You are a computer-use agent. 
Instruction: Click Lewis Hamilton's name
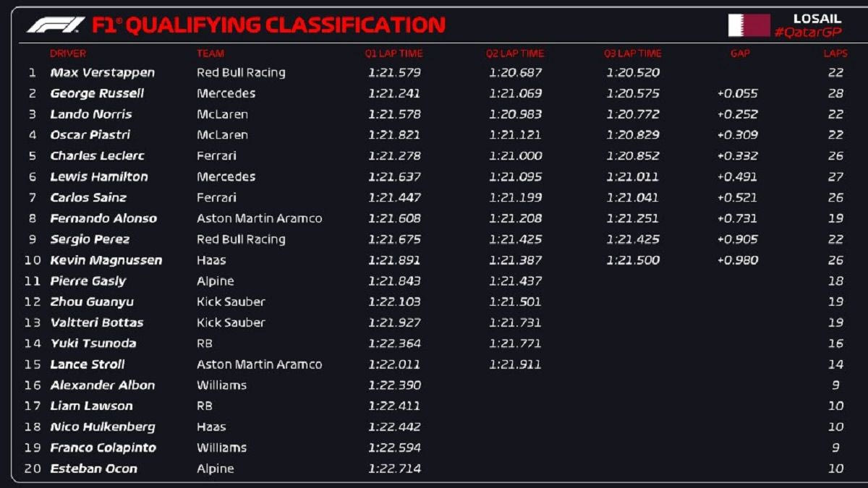click(x=99, y=177)
